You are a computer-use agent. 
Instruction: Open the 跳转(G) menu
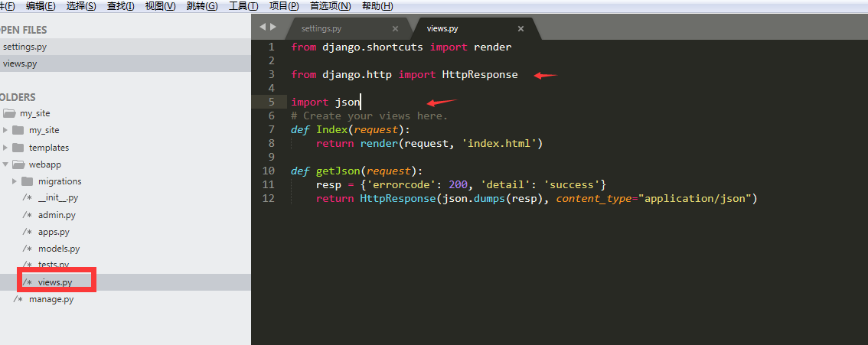(x=202, y=6)
